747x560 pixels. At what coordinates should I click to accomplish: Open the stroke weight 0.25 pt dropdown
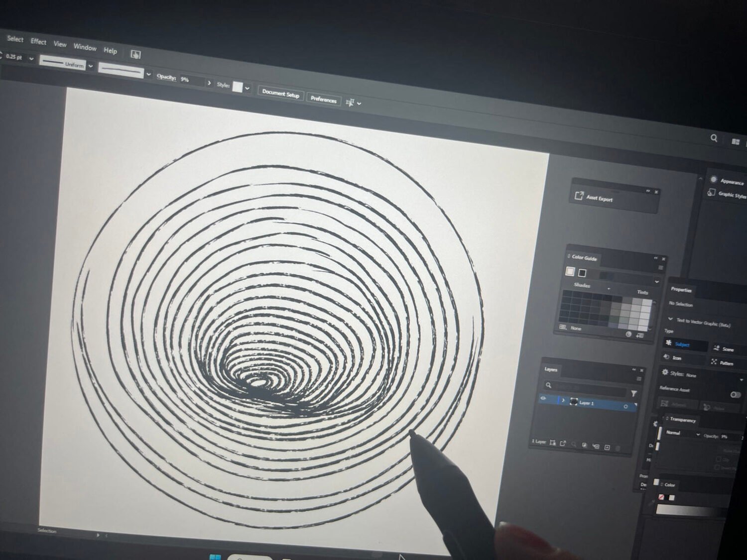pyautogui.click(x=31, y=59)
